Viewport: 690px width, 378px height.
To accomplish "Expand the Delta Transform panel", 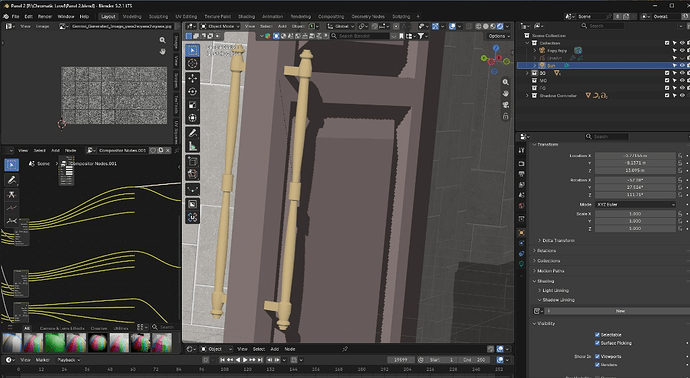I will click(556, 241).
